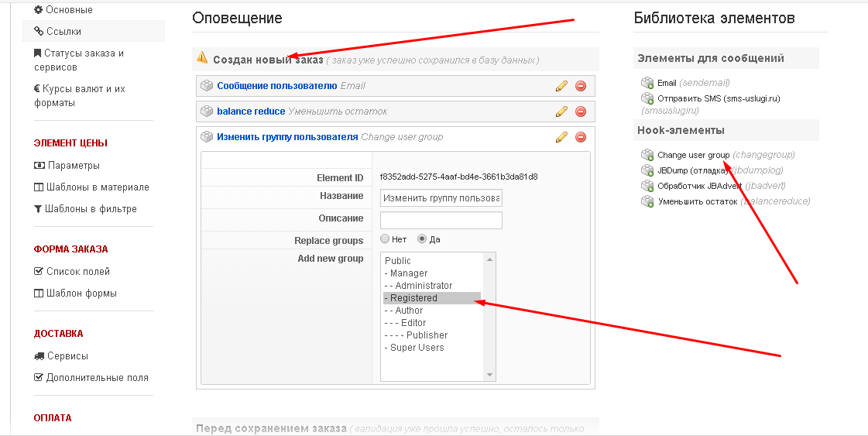Viewport: 868px width, 436px height.
Task: Delete the balance reduce element
Action: tap(581, 112)
